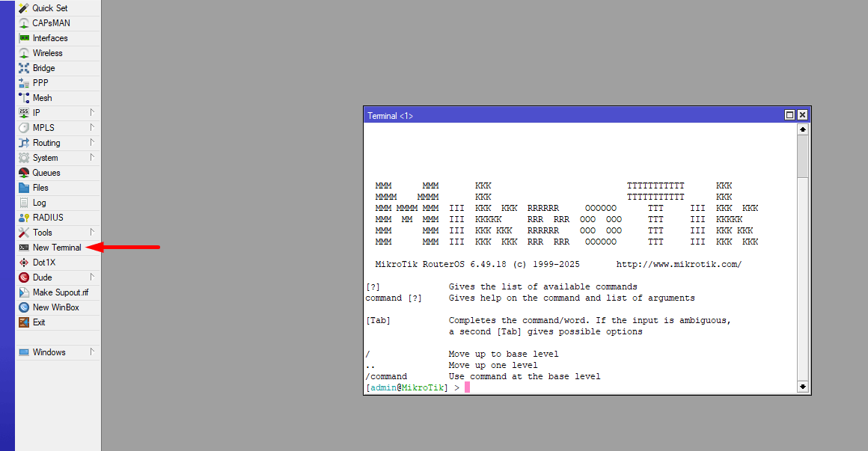
Task: Expand the System submenu arrow
Action: click(x=93, y=157)
